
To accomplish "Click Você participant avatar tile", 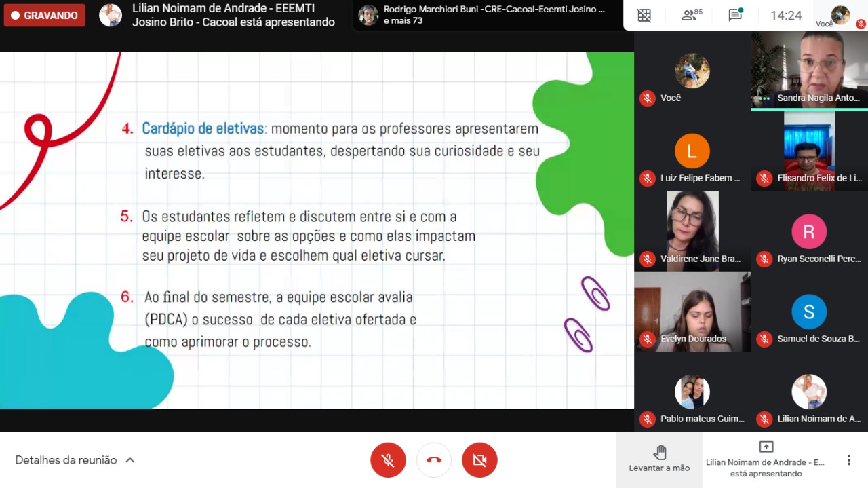I will 692,71.
